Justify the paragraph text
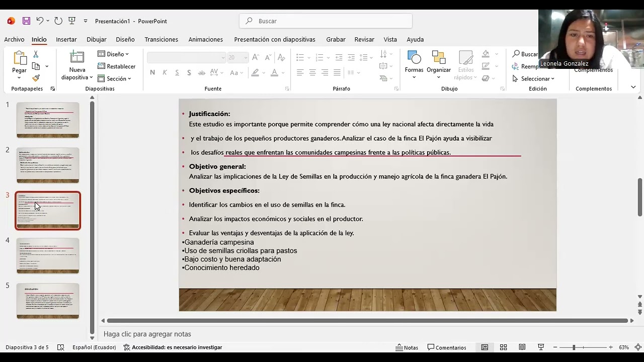This screenshot has height=362, width=644. (337, 72)
